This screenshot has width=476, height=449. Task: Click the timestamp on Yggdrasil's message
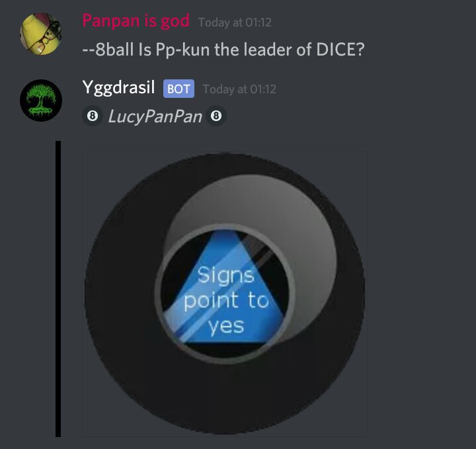[x=239, y=89]
